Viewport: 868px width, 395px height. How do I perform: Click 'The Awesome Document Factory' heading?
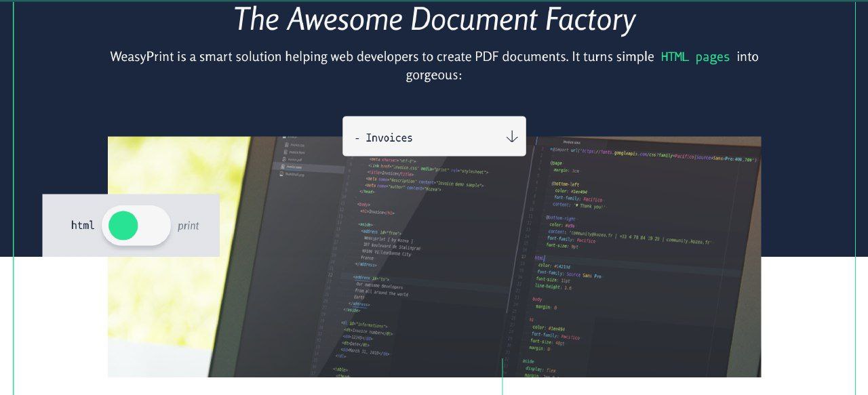pyautogui.click(x=435, y=19)
